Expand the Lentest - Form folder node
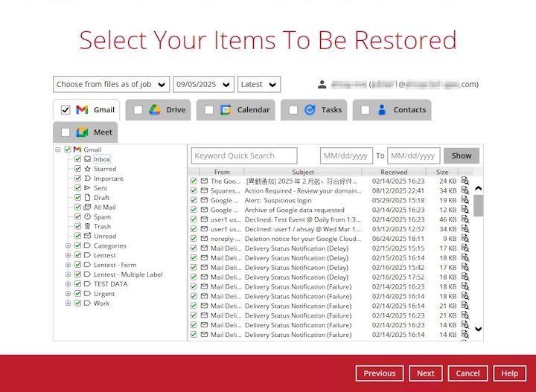Image resolution: width=536 pixels, height=392 pixels. 68,265
